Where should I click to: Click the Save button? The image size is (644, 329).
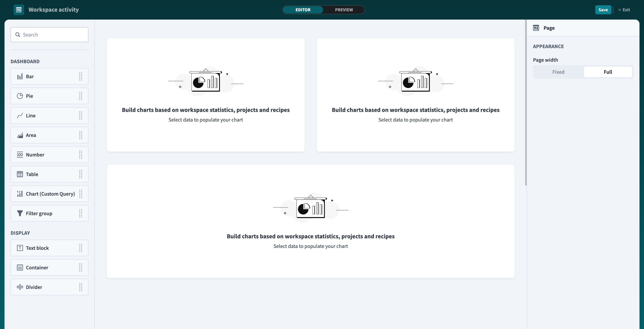pos(603,10)
